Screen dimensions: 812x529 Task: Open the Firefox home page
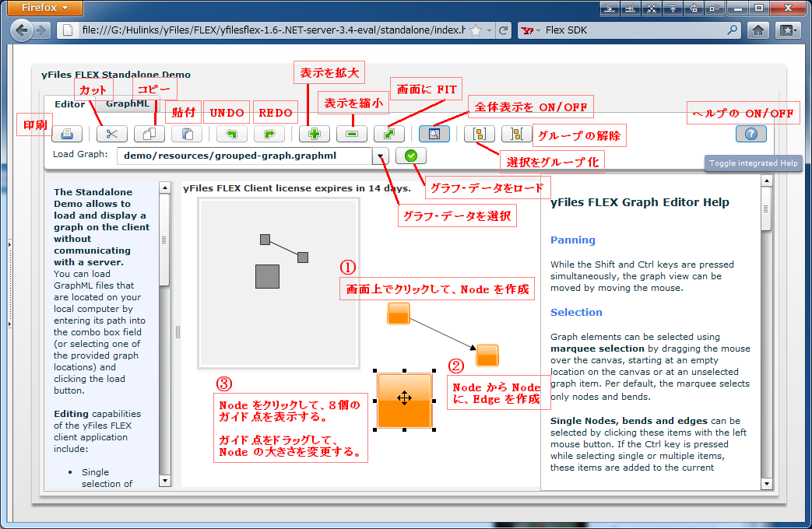tap(758, 30)
